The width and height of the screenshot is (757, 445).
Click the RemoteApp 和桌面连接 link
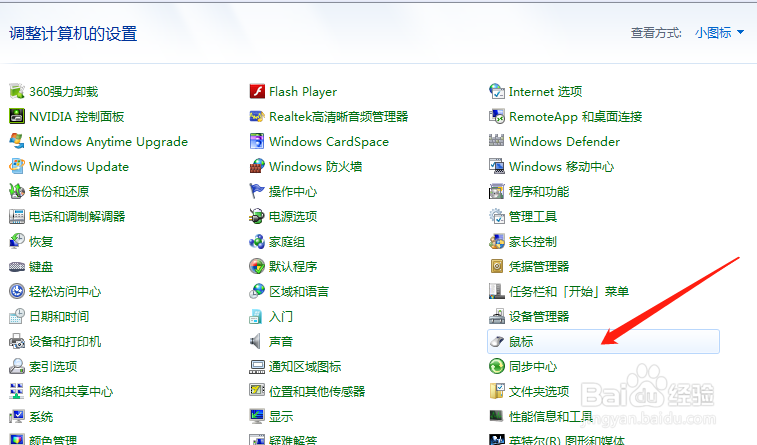(x=575, y=117)
